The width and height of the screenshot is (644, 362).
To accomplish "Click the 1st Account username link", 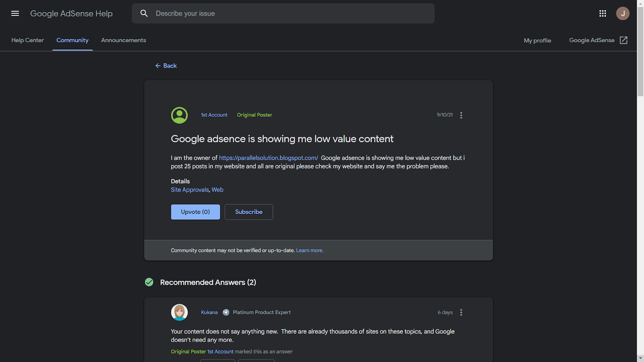I will coord(214,115).
